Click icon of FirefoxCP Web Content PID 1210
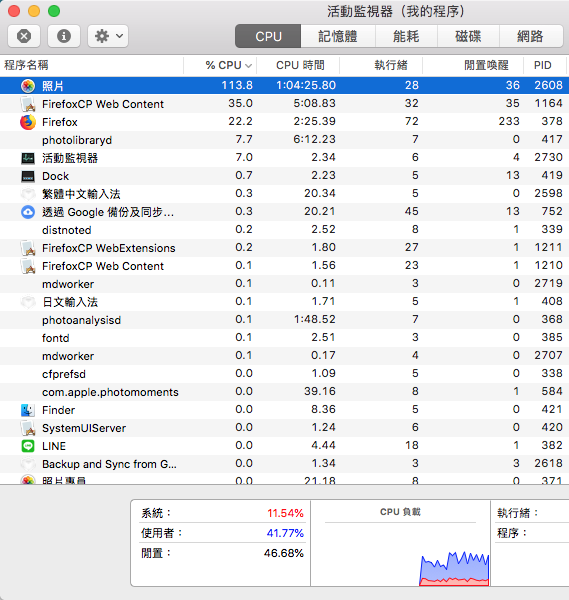 click(x=28, y=266)
